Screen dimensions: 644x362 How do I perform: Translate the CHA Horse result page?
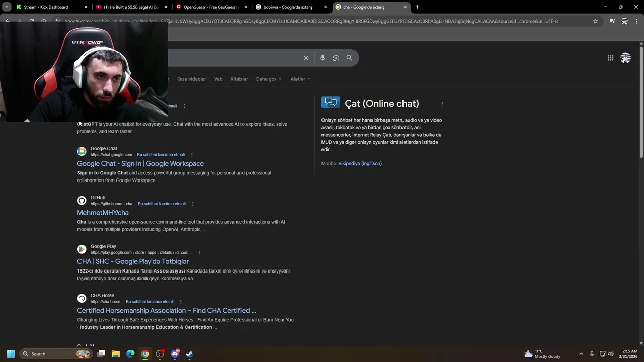(149, 302)
